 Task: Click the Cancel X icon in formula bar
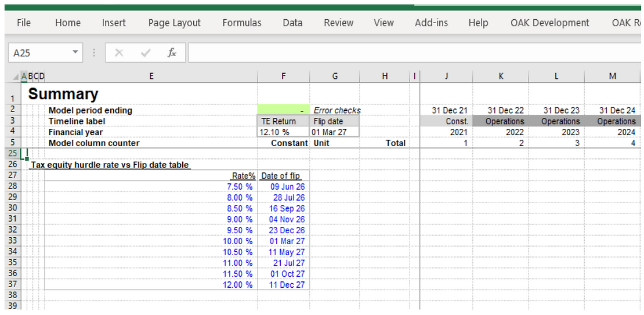(119, 53)
